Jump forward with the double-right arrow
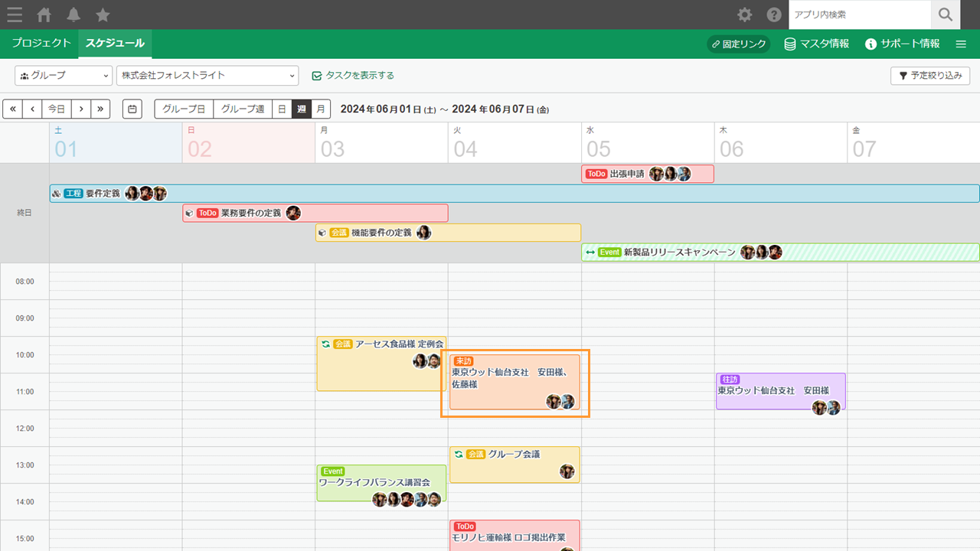 [x=100, y=109]
